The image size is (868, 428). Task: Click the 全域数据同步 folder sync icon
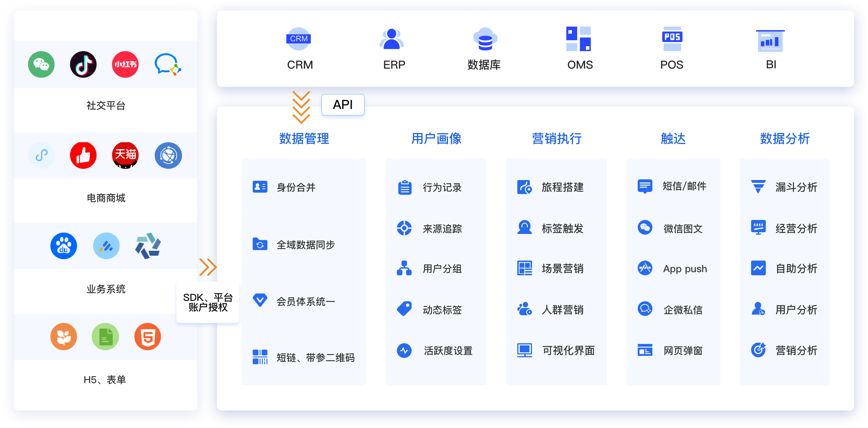260,244
